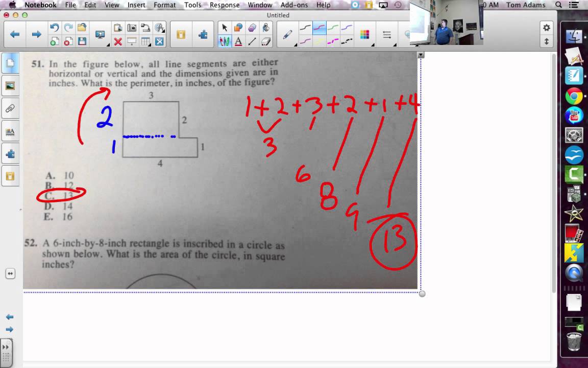Choose the Shapes tool
Image resolution: width=588 pixels, height=368 pixels.
click(x=238, y=28)
